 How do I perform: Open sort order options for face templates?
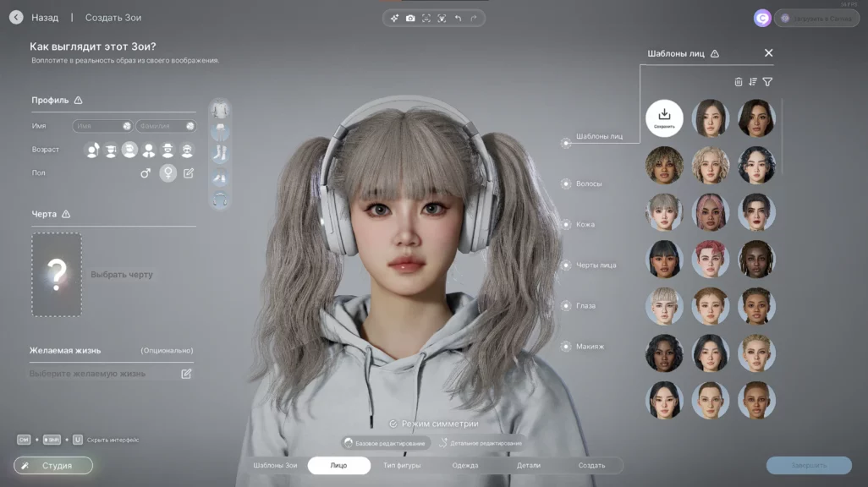click(x=753, y=82)
